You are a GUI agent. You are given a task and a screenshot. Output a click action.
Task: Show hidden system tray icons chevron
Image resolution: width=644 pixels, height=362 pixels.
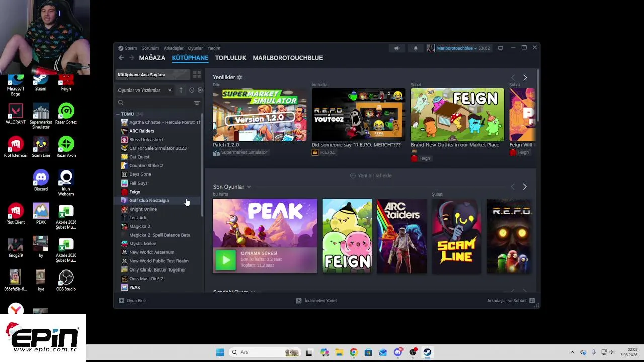(x=572, y=352)
